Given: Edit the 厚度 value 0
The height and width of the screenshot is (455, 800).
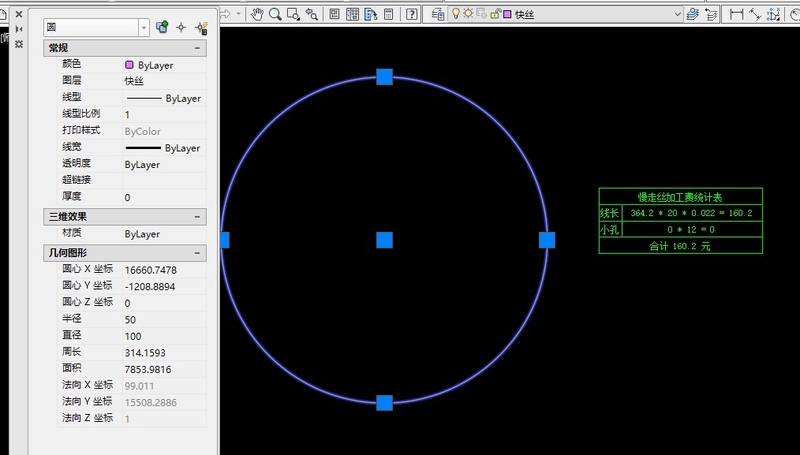Looking at the screenshot, I should point(164,197).
